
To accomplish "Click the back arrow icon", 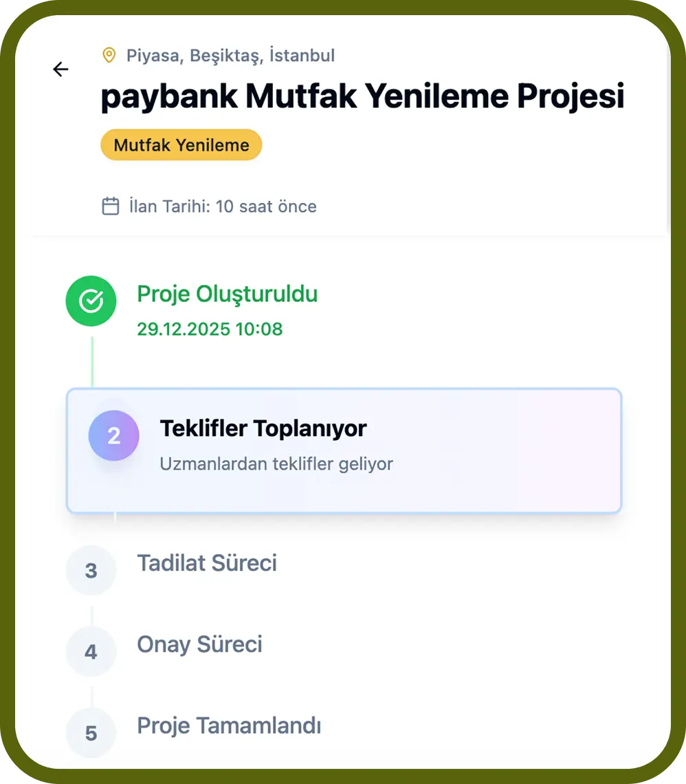I will (x=61, y=69).
